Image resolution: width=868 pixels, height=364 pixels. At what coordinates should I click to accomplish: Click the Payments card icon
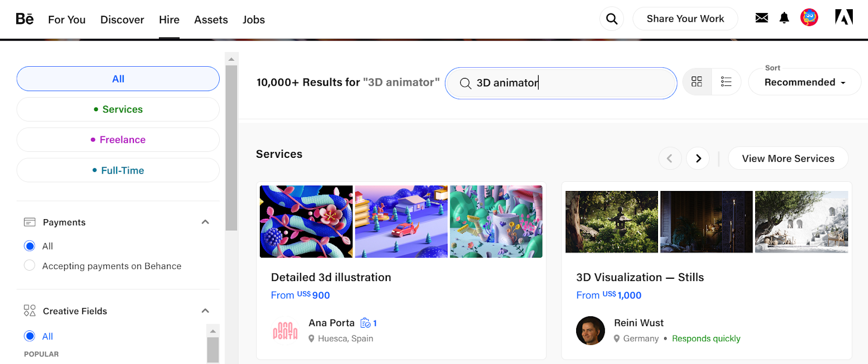point(30,222)
